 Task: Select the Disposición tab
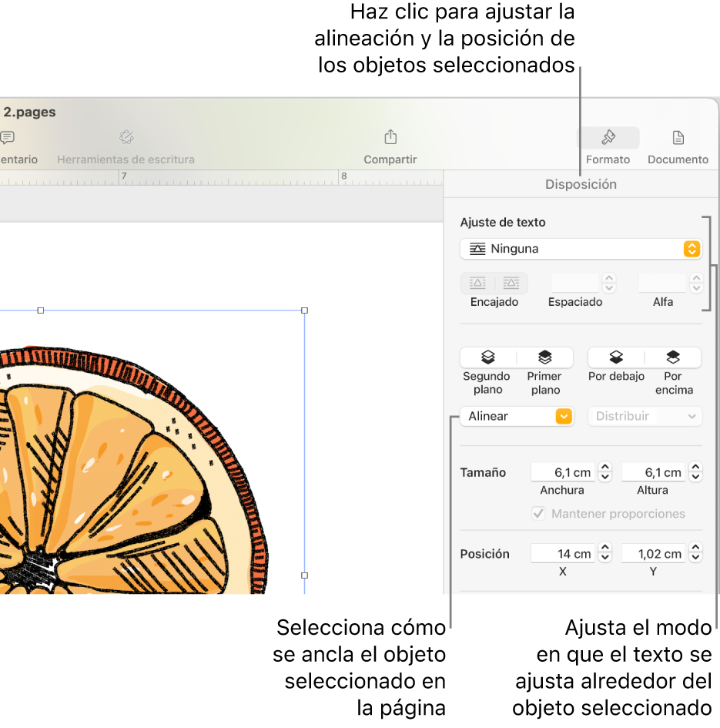tap(581, 184)
